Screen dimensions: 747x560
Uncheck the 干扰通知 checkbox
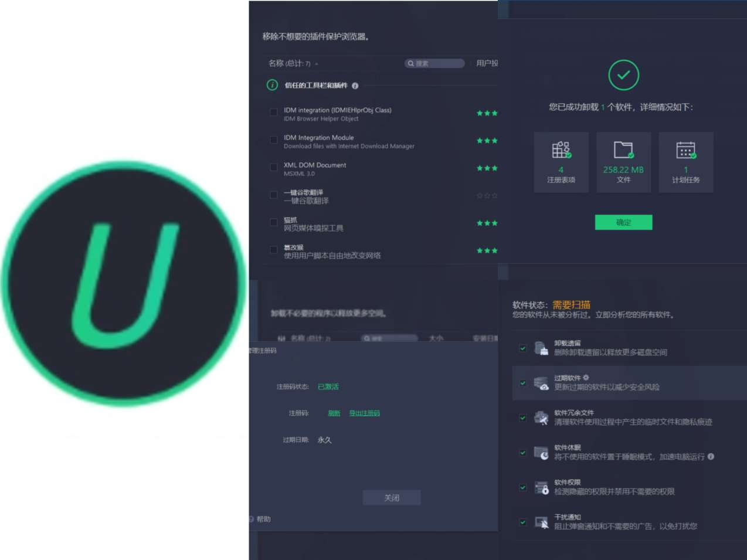tap(522, 522)
